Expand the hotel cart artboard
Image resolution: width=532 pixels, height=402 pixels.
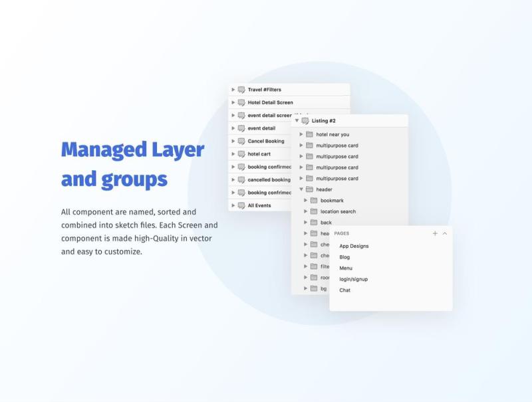233,153
